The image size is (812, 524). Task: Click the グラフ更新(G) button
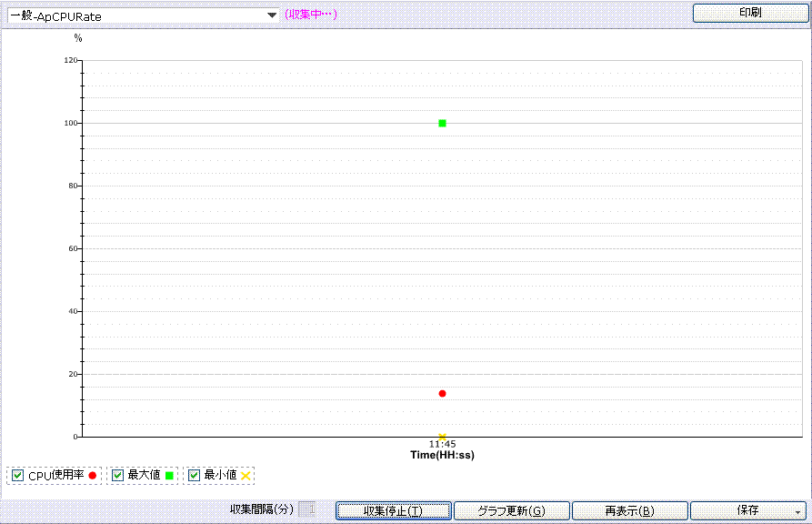pyautogui.click(x=512, y=510)
